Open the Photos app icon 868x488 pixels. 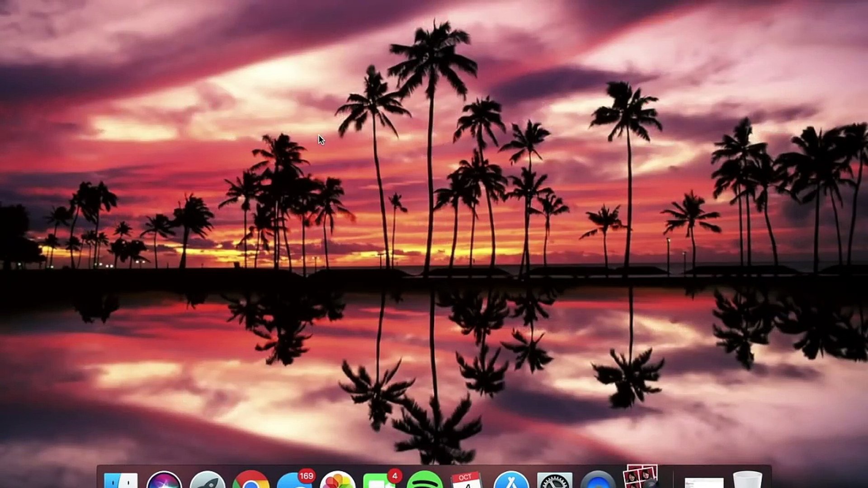click(x=338, y=481)
